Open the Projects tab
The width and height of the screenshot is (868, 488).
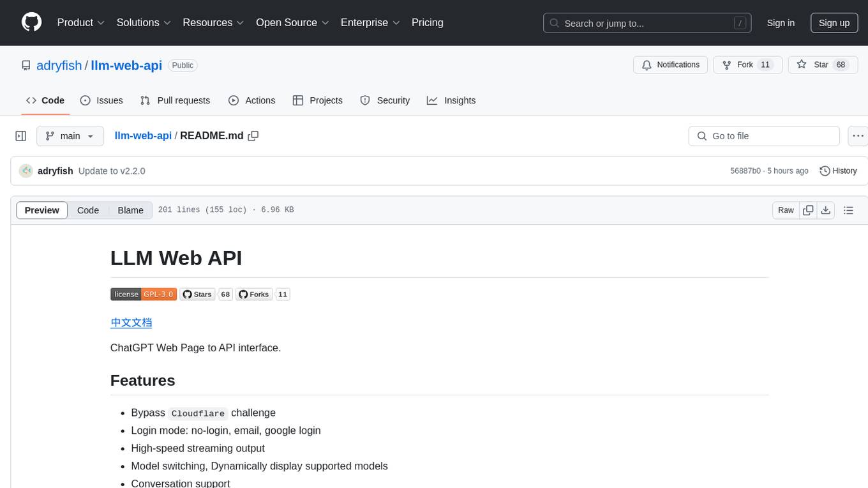[x=317, y=100]
